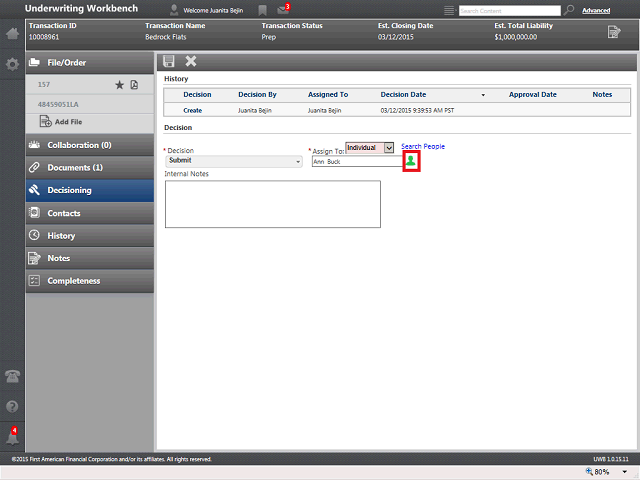This screenshot has height=480, width=640.
Task: Click the Assign To name field
Action: [357, 162]
